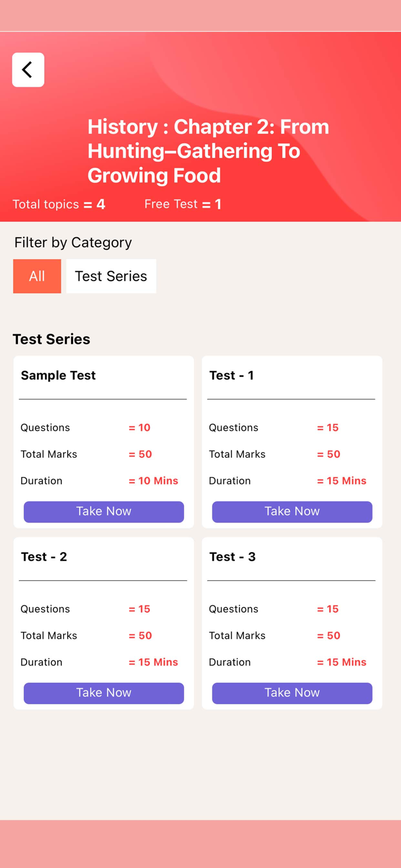Click the Filter by Category label
Screen dimensions: 401x868
coord(73,242)
